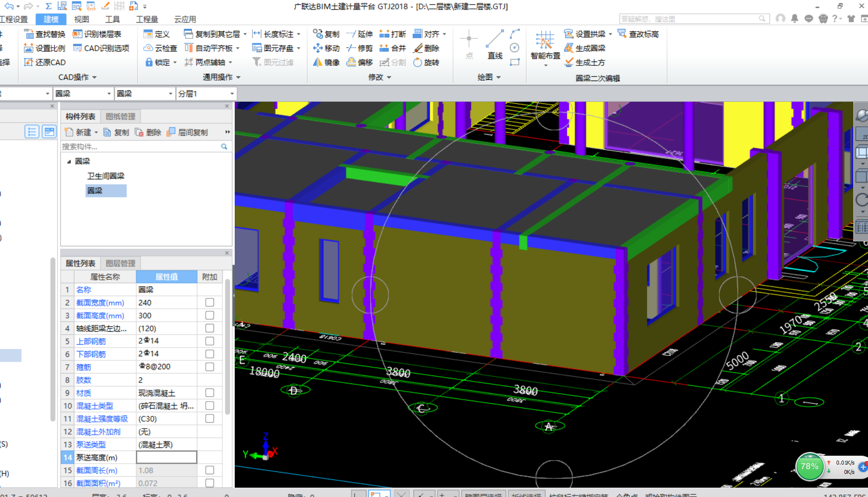Switch to the 图纸管理 tab
The image size is (868, 497).
[x=121, y=117]
